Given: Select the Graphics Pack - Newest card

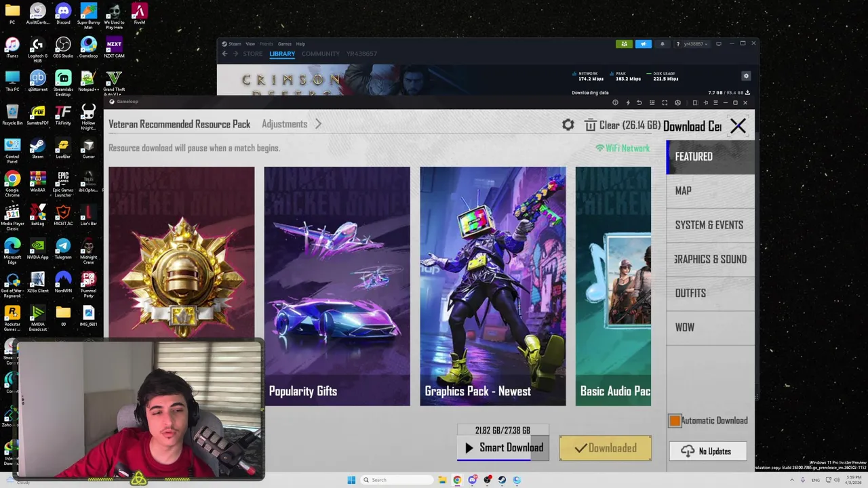Looking at the screenshot, I should tap(493, 286).
